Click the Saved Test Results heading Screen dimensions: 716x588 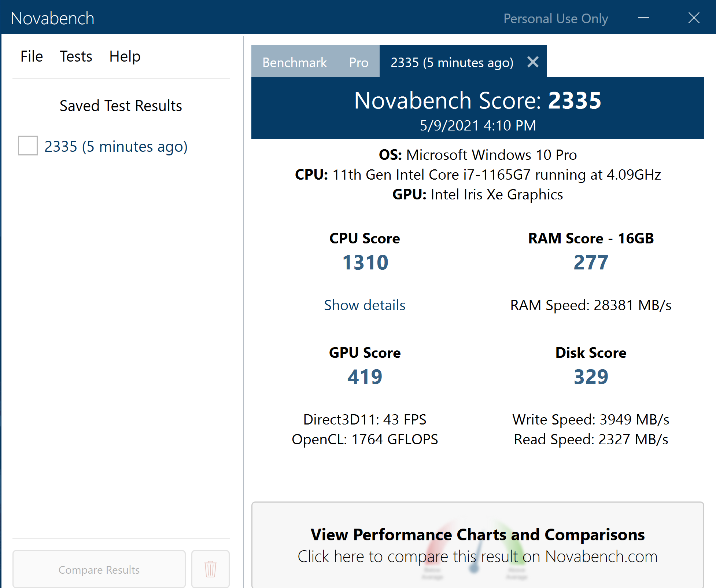coord(121,106)
